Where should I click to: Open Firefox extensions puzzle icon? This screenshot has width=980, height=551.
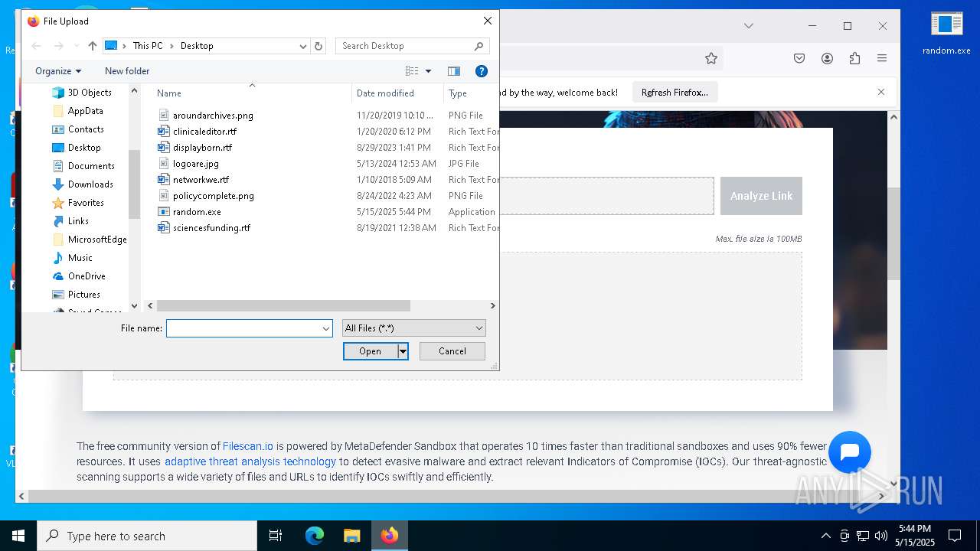[x=854, y=58]
